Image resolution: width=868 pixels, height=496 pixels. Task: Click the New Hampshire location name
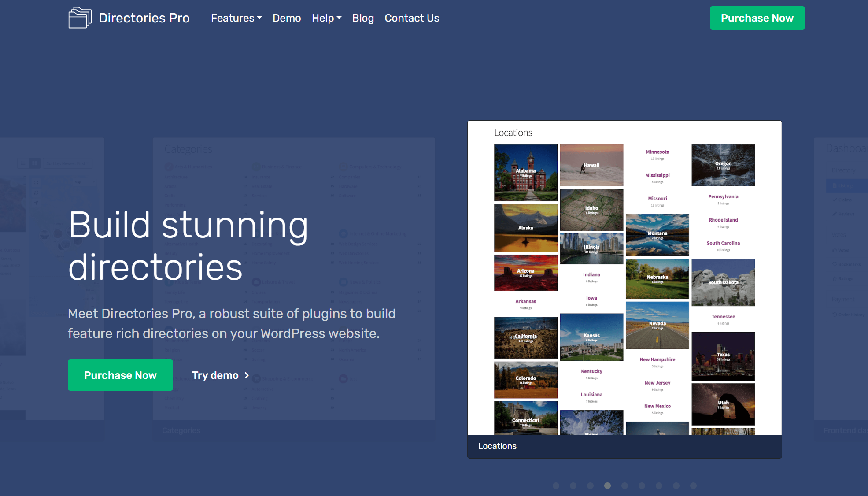click(657, 359)
